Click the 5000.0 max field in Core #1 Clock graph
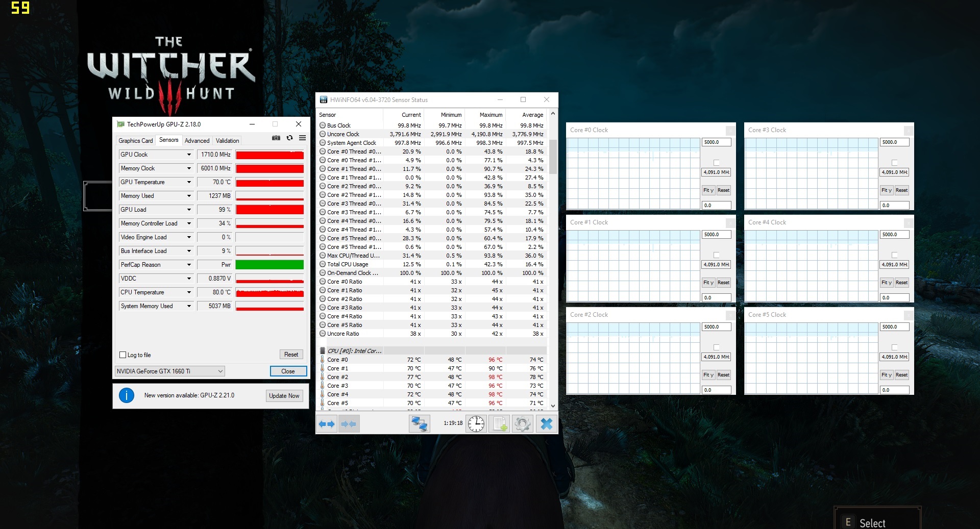The width and height of the screenshot is (980, 529). click(x=717, y=235)
